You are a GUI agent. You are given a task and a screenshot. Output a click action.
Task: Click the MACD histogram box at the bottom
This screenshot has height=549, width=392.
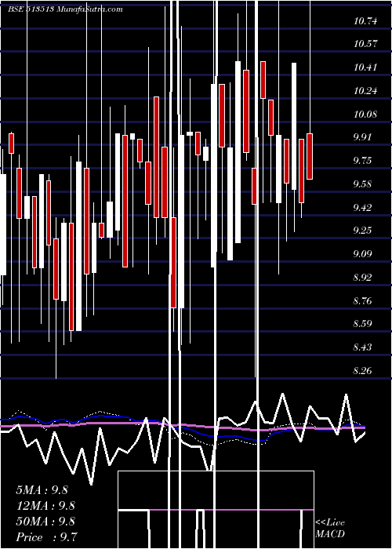pyautogui.click(x=216, y=510)
